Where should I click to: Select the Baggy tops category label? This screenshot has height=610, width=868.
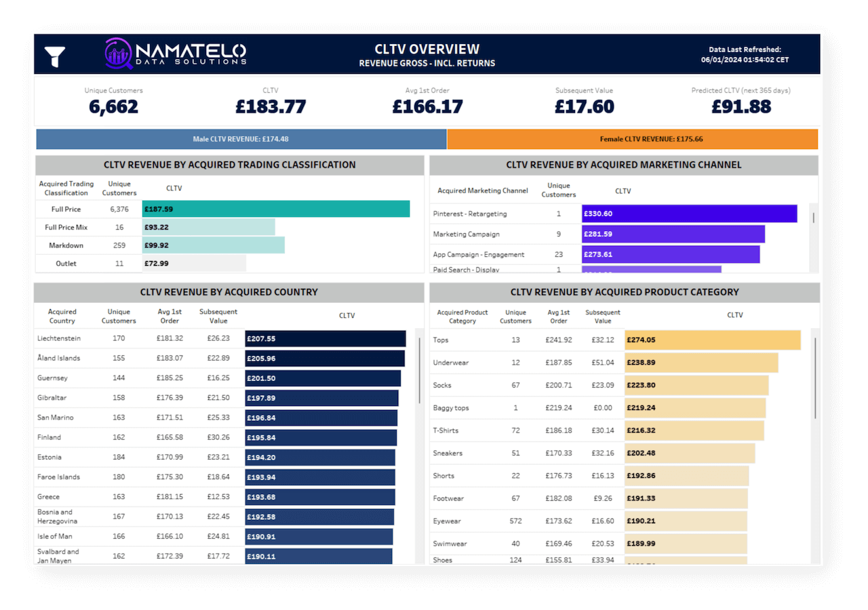451,408
